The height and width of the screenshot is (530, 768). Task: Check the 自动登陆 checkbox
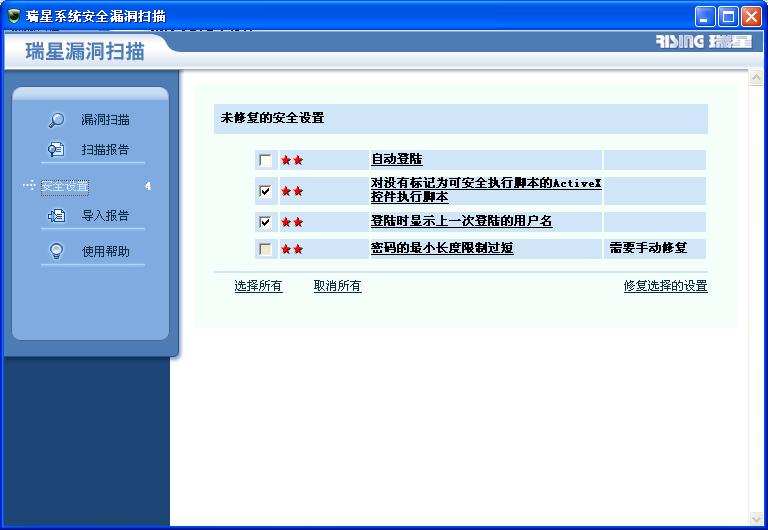[265, 160]
